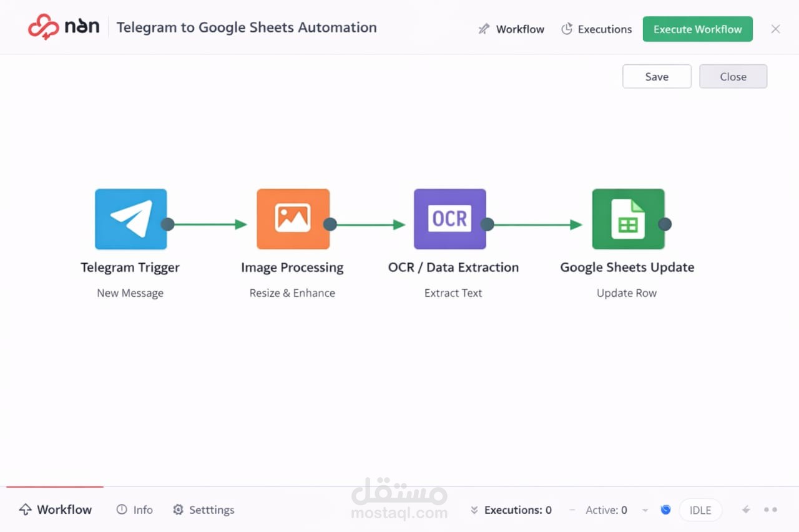Click the n8n cloud logo

(x=44, y=27)
